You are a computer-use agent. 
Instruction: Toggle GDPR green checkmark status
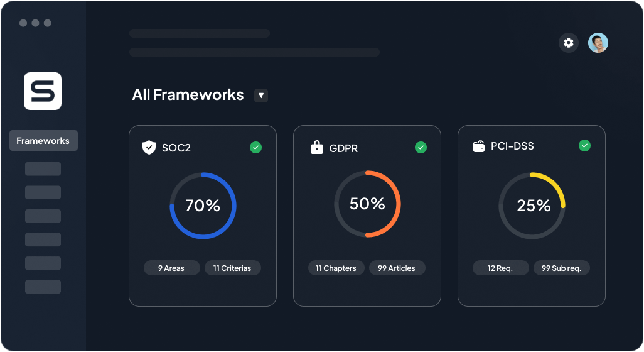421,147
